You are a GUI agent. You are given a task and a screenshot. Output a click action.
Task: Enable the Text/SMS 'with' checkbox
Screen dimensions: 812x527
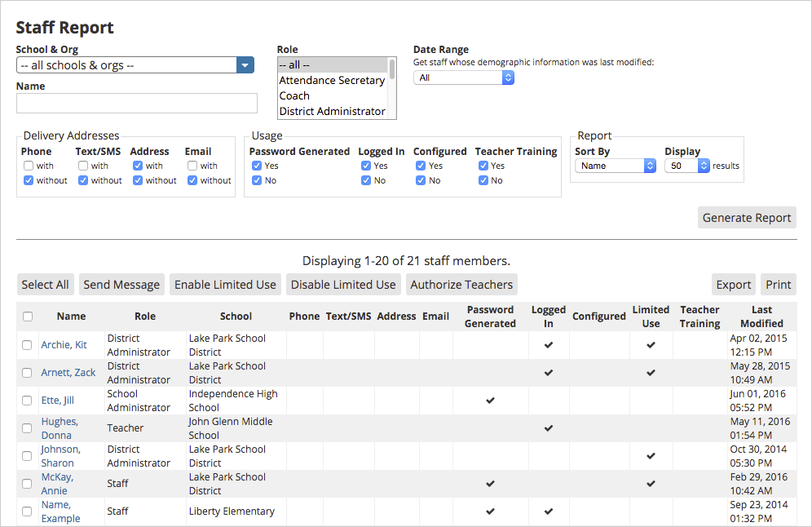(x=84, y=166)
